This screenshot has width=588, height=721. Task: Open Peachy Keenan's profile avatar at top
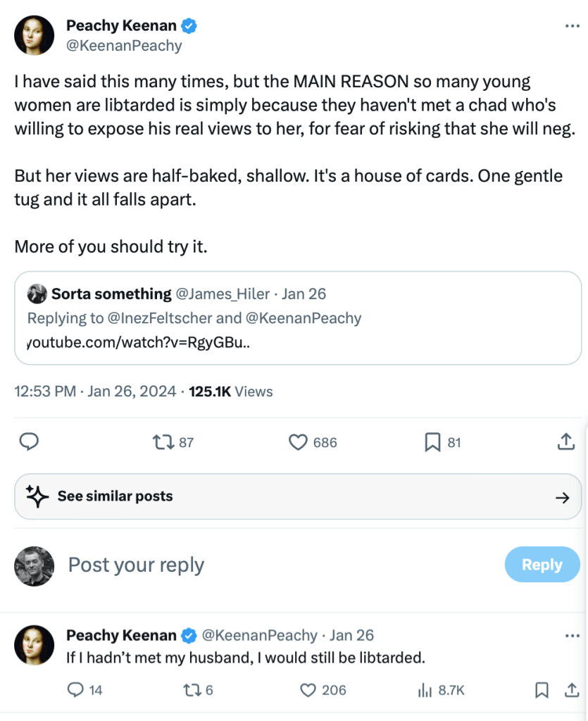[x=34, y=35]
